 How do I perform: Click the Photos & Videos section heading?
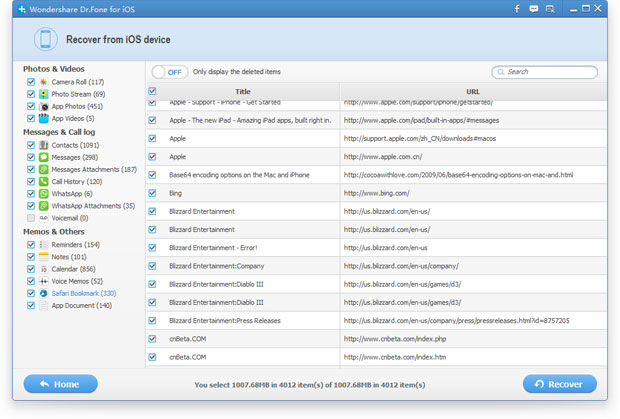[x=54, y=69]
